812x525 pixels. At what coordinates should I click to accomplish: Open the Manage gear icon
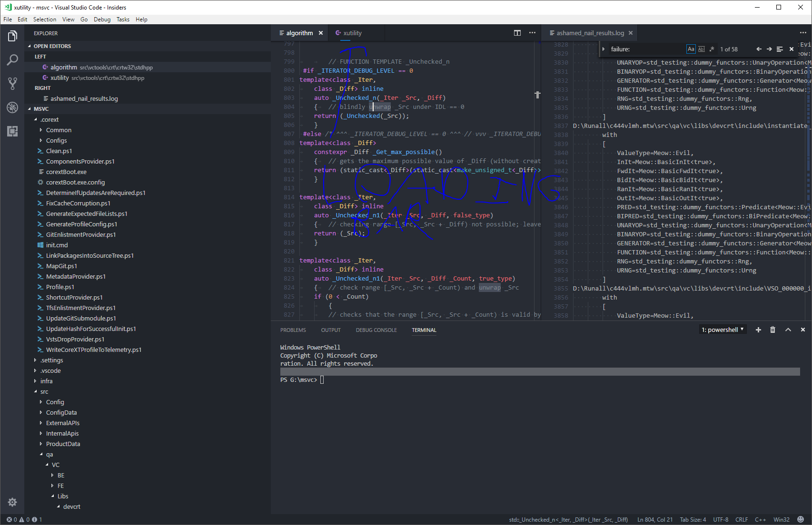[12, 502]
